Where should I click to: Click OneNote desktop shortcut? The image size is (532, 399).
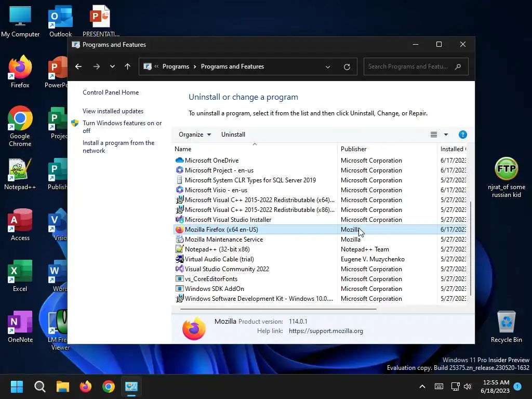coord(20,326)
